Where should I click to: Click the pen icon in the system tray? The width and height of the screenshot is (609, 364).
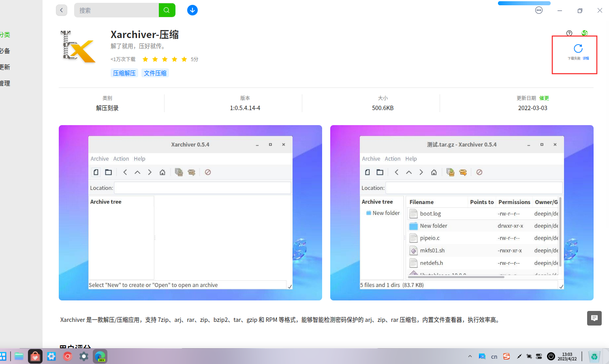click(519, 356)
